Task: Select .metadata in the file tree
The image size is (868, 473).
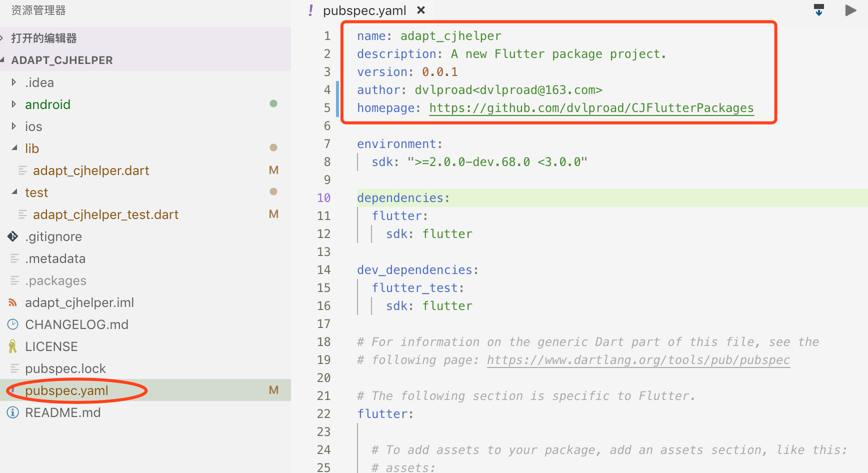Action: (55, 258)
